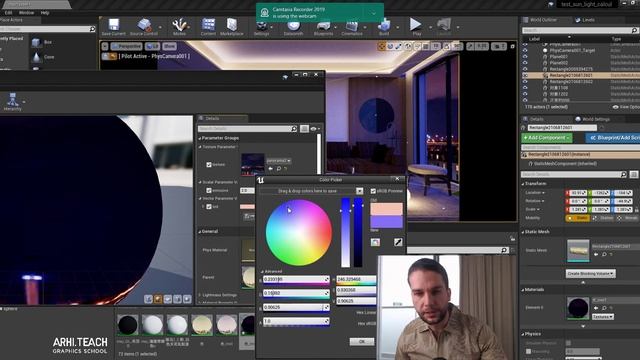The width and height of the screenshot is (640, 360).
Task: Toggle color wheel/spectrum mode icon in Color Picker
Action: point(375,242)
